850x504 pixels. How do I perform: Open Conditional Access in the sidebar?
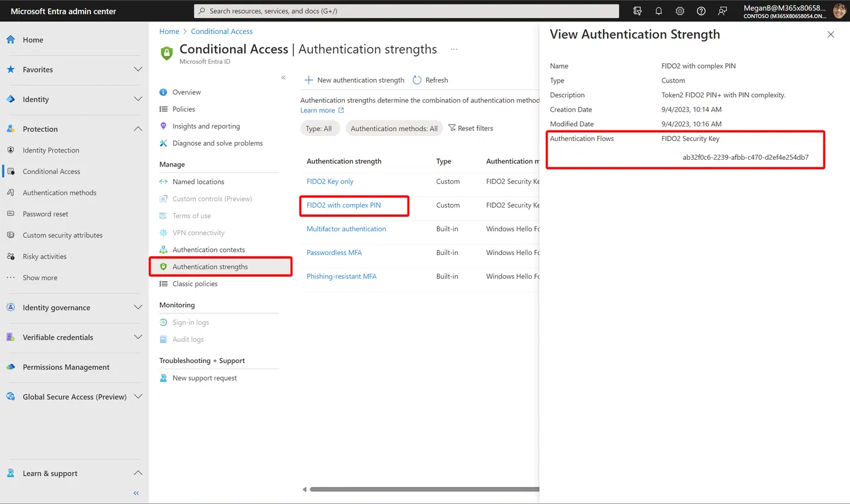(51, 171)
